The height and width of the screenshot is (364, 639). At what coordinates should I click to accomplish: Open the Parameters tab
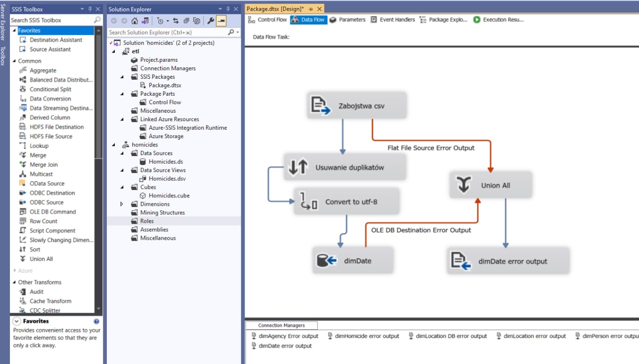tap(347, 20)
